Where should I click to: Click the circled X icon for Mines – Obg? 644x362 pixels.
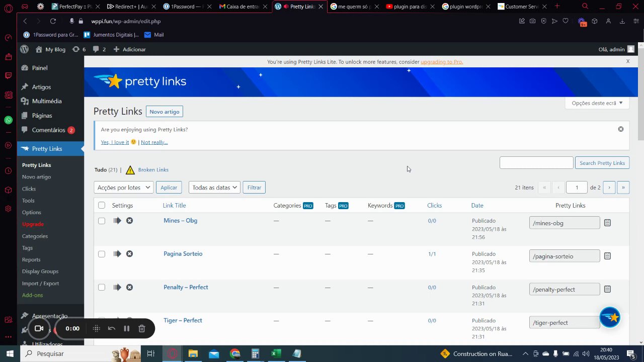(x=129, y=221)
